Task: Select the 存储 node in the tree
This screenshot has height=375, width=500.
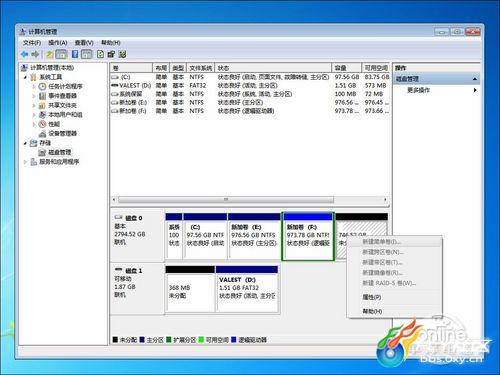Action: click(45, 143)
